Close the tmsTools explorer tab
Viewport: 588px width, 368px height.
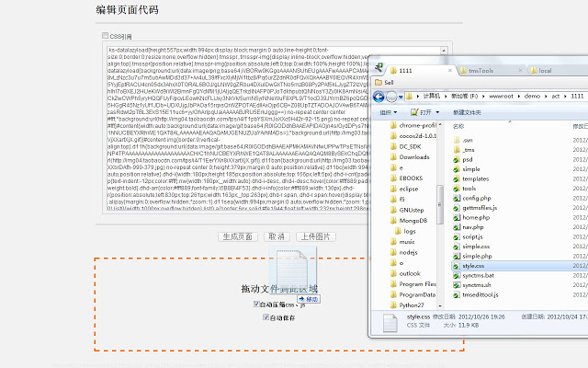click(520, 70)
